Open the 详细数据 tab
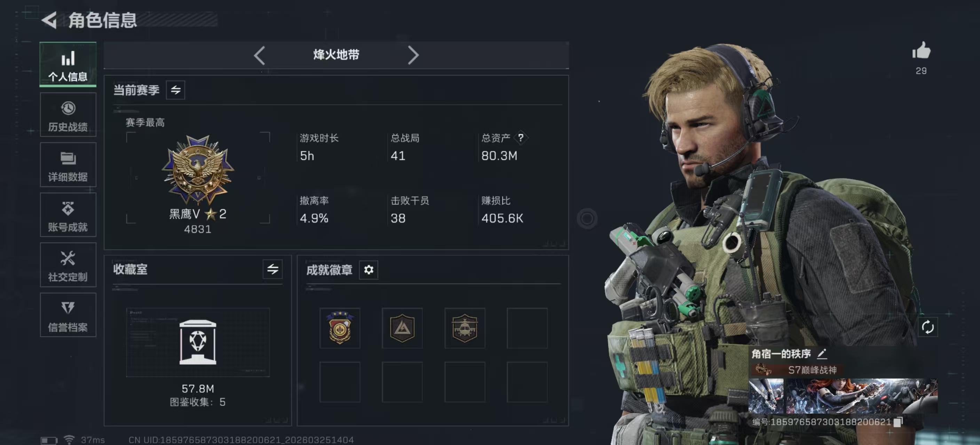This screenshot has height=445, width=980. pyautogui.click(x=68, y=164)
